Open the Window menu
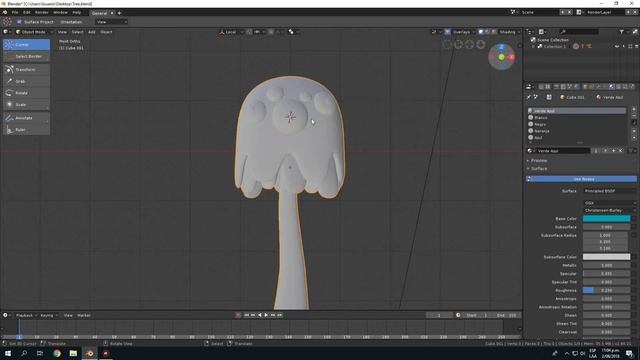This screenshot has width=640, height=360. click(x=60, y=13)
